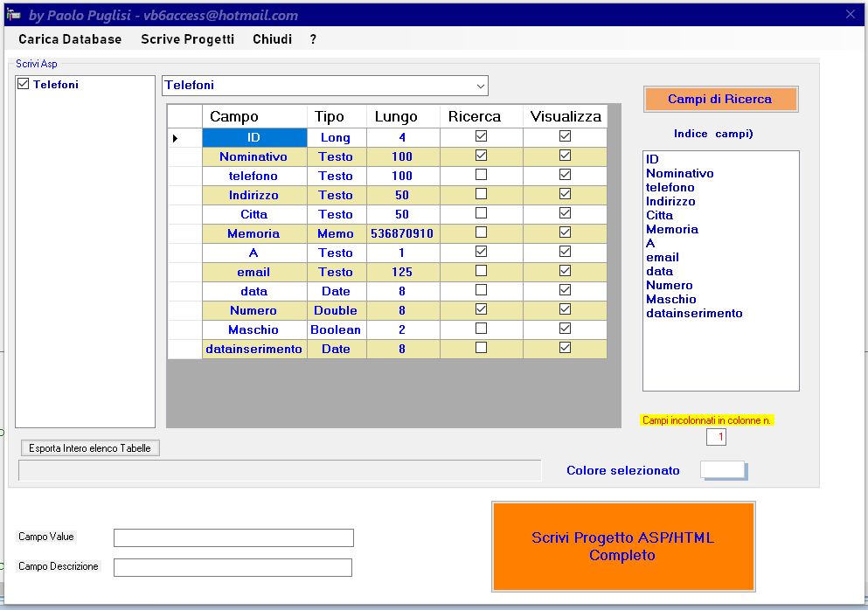Close the window with the X button
This screenshot has width=868, height=610.
(x=851, y=14)
